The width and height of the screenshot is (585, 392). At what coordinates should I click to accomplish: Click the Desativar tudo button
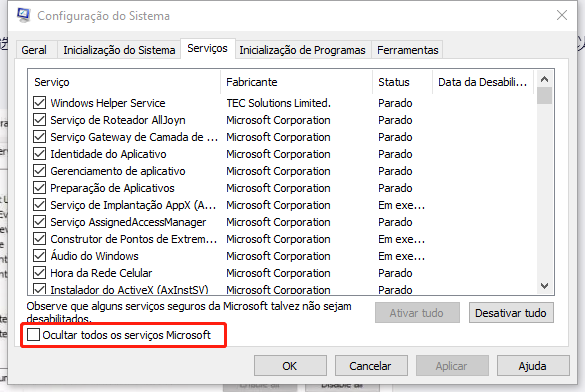511,313
